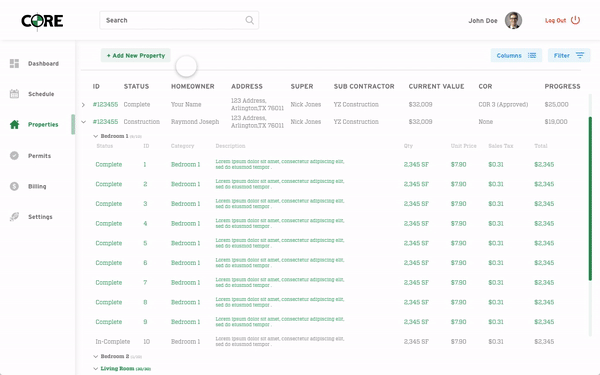Expand the Bedroom 2 section
600x375 pixels.
[96, 356]
